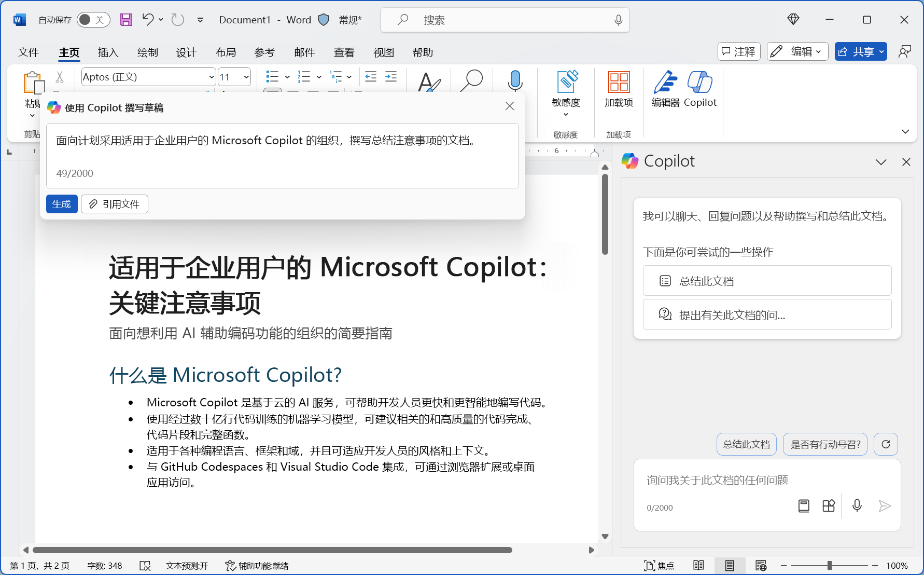Click the 提出有关此文档的问... suggestion card
The width and height of the screenshot is (924, 575).
tap(767, 314)
